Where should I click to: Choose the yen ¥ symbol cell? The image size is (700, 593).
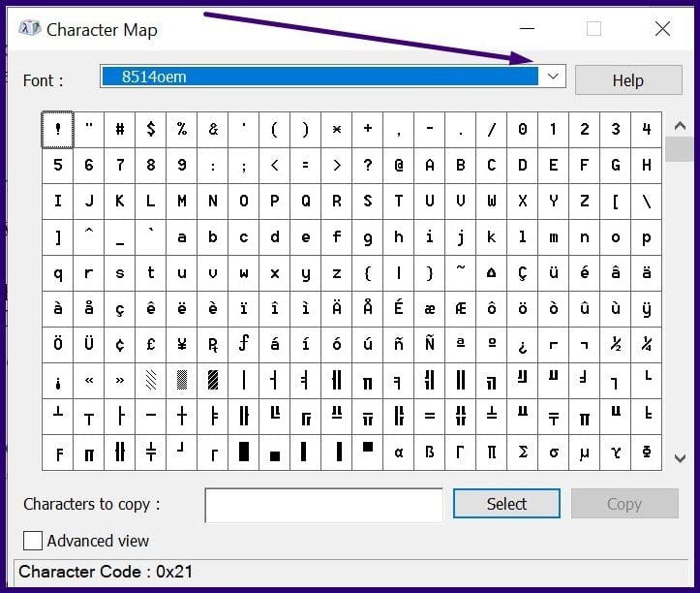[182, 344]
